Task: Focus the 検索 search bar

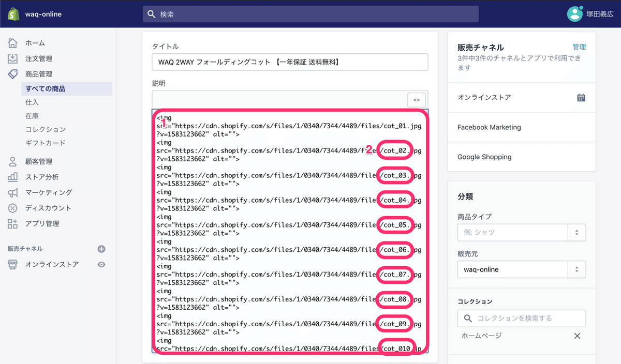Action: click(x=310, y=14)
